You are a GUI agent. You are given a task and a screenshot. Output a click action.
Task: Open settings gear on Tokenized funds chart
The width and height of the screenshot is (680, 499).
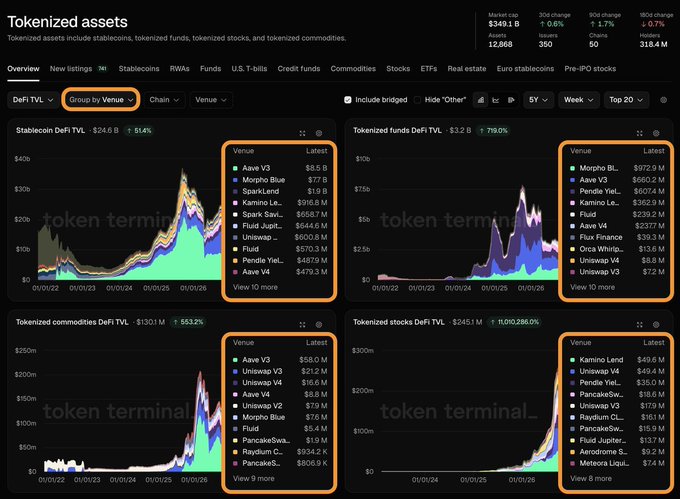656,133
